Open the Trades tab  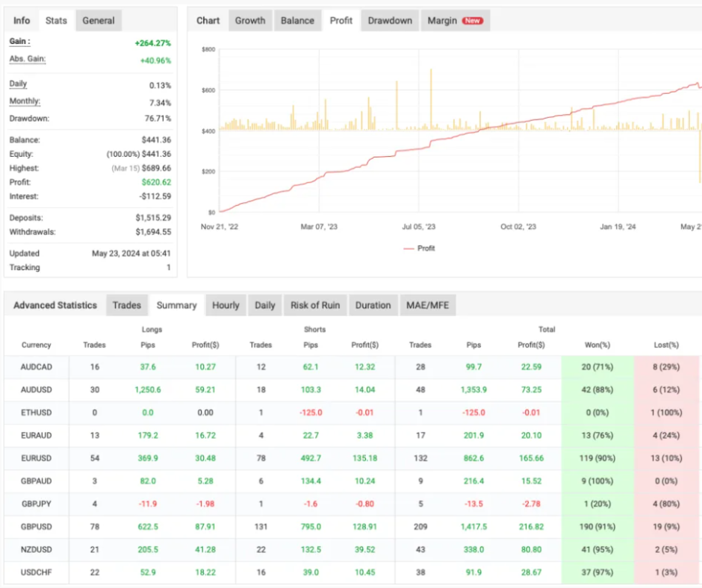click(126, 305)
